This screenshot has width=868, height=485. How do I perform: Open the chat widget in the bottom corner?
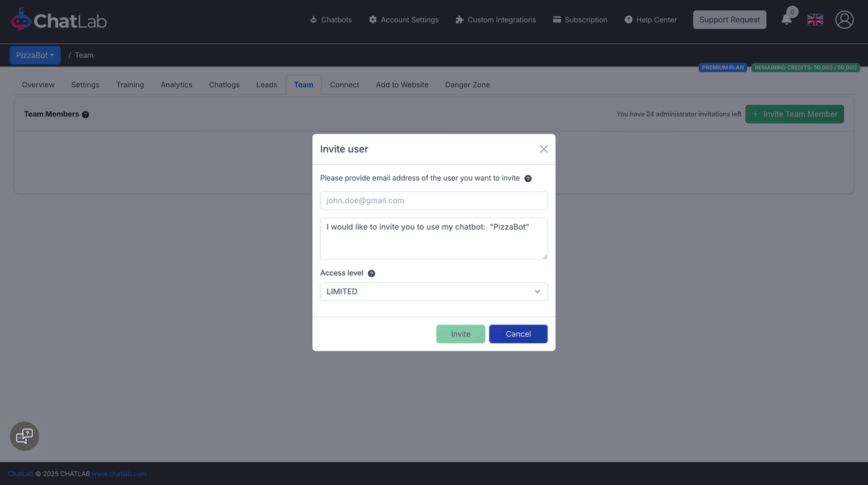[x=24, y=436]
